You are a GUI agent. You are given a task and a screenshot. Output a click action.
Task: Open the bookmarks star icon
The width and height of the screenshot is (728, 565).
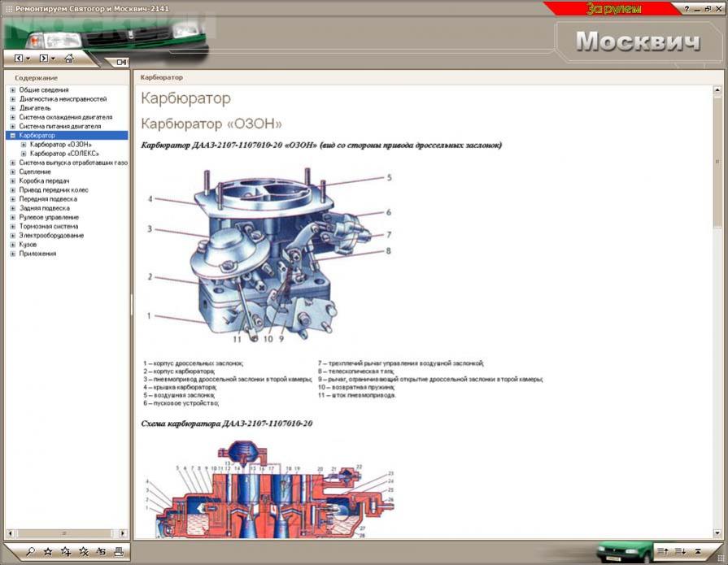[48, 551]
